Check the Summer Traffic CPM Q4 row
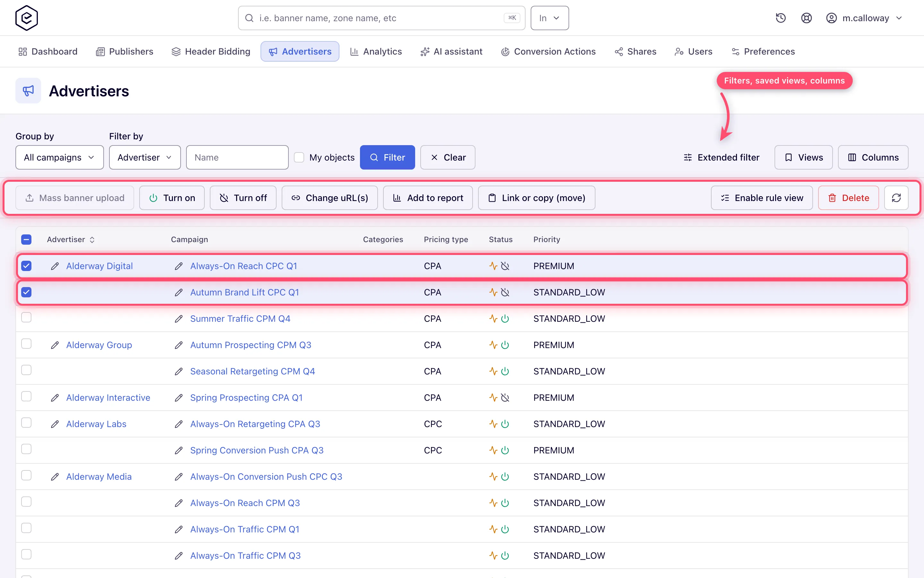This screenshot has height=578, width=924. click(26, 318)
